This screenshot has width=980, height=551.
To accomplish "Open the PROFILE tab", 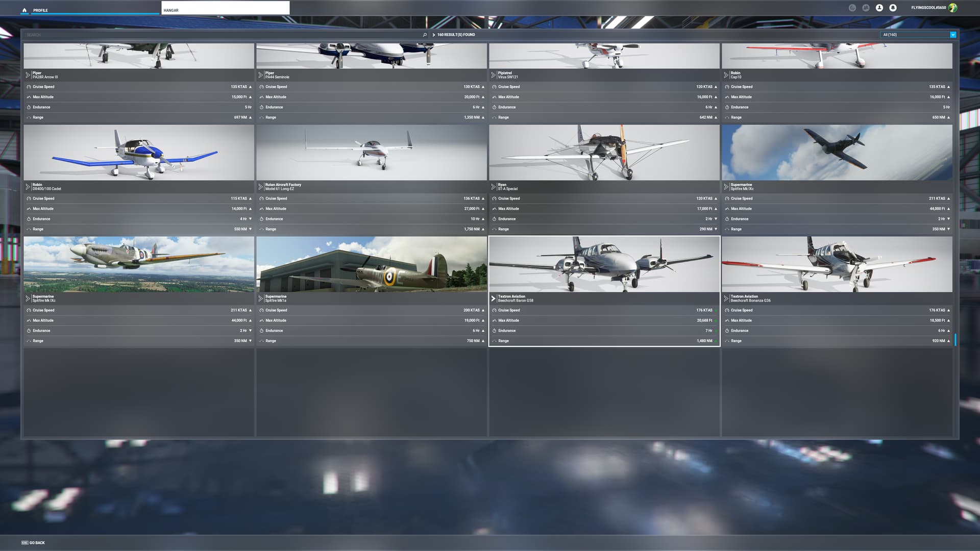I will 95,10.
